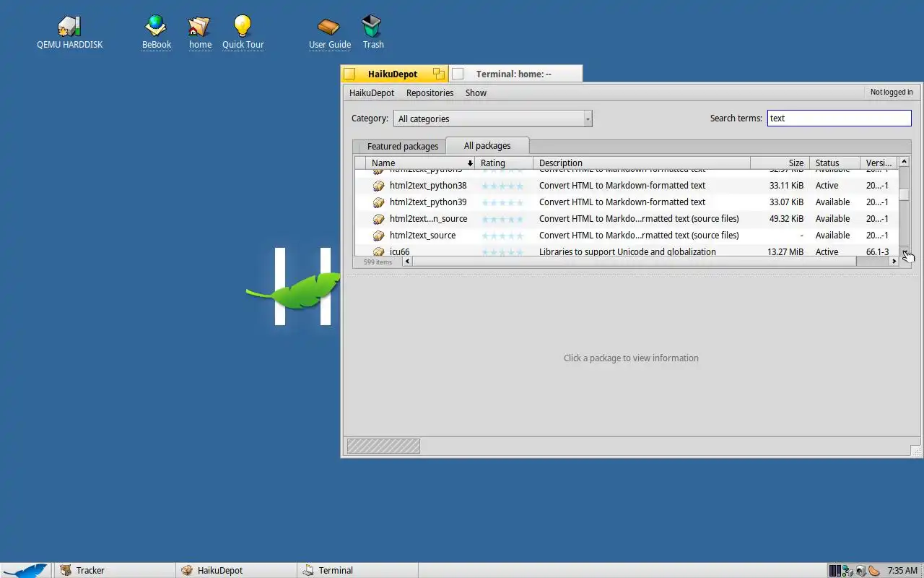Select the icu66 package name
924x578 pixels.
coord(399,252)
